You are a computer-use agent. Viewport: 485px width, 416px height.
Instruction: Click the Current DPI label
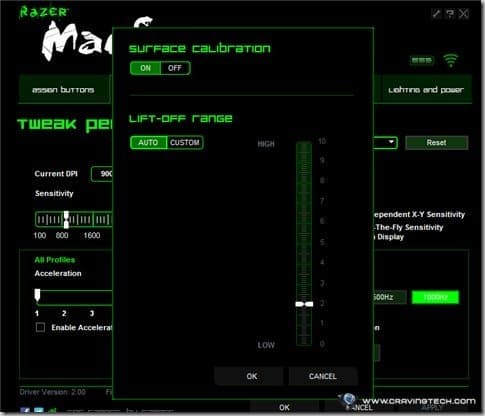point(56,174)
